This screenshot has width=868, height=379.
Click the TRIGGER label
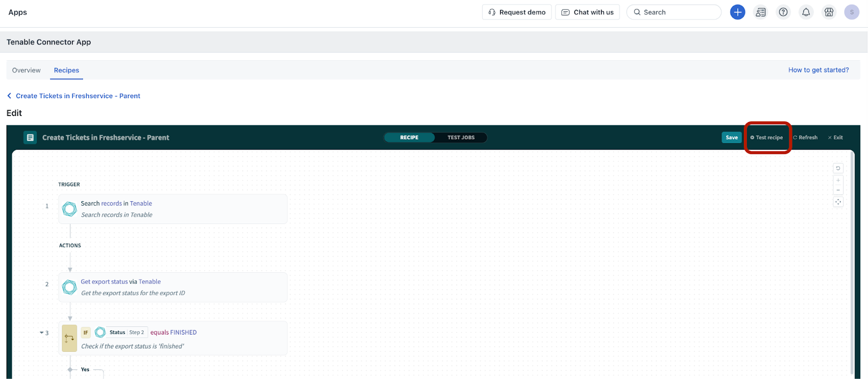pyautogui.click(x=69, y=184)
